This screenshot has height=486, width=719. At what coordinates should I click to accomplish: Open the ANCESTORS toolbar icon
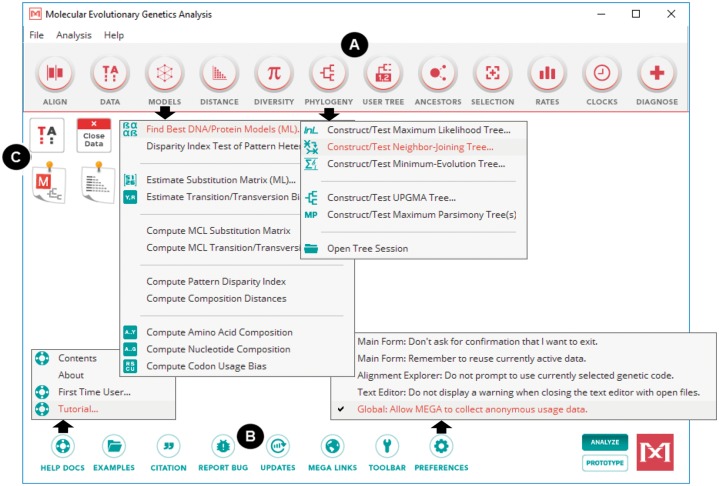coord(438,73)
